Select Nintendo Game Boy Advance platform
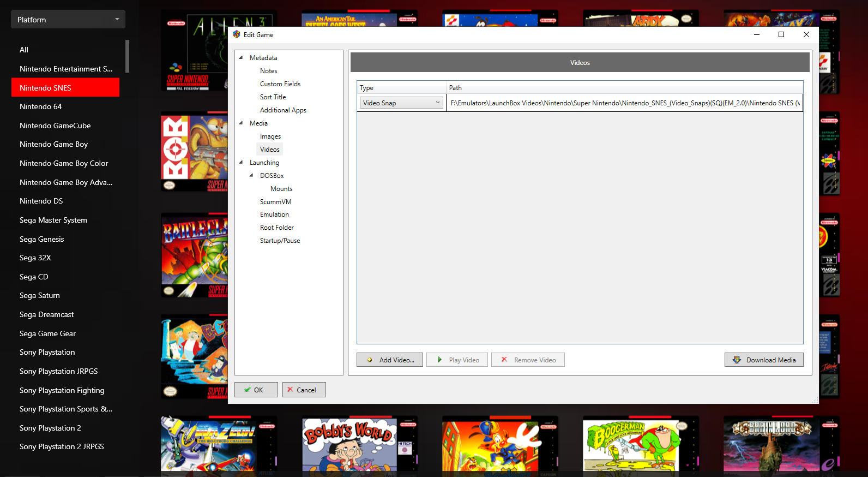The image size is (868, 477). [x=65, y=182]
